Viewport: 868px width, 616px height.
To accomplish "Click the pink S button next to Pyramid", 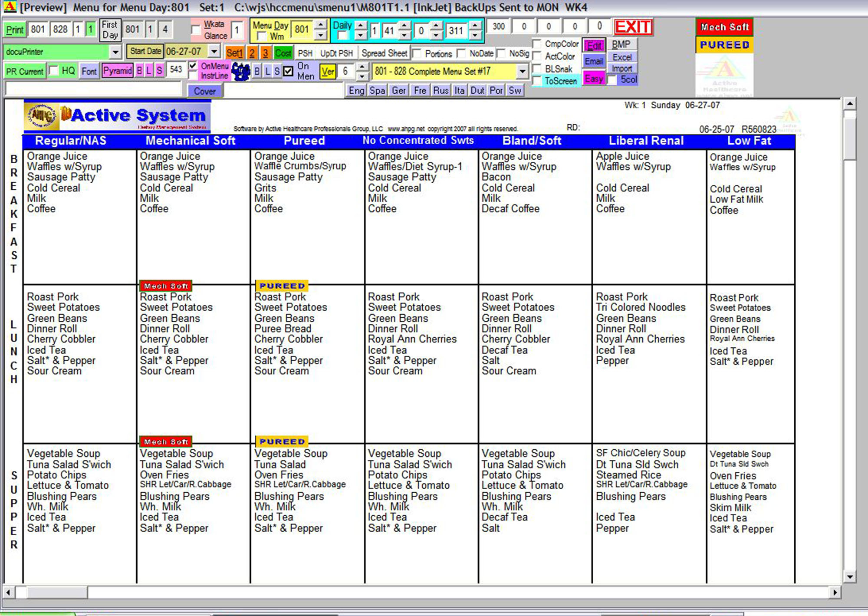I will tap(159, 71).
